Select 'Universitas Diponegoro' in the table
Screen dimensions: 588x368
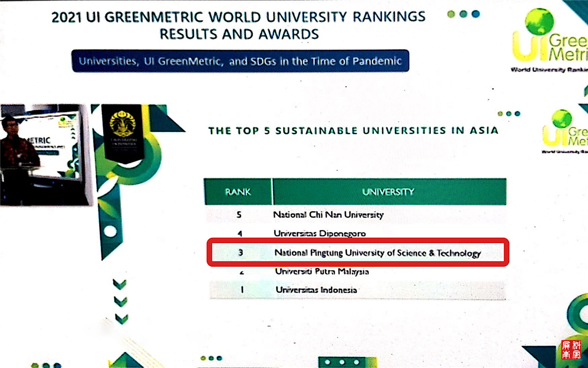pyautogui.click(x=320, y=234)
